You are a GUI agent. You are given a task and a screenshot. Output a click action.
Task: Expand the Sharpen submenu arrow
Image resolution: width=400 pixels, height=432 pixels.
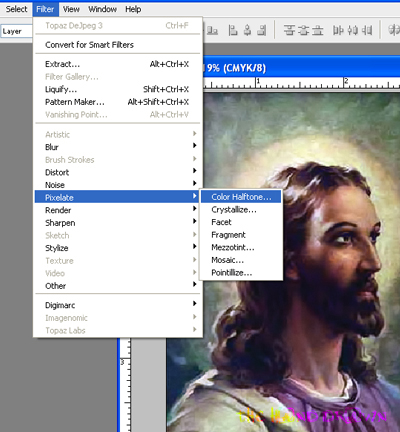195,221
